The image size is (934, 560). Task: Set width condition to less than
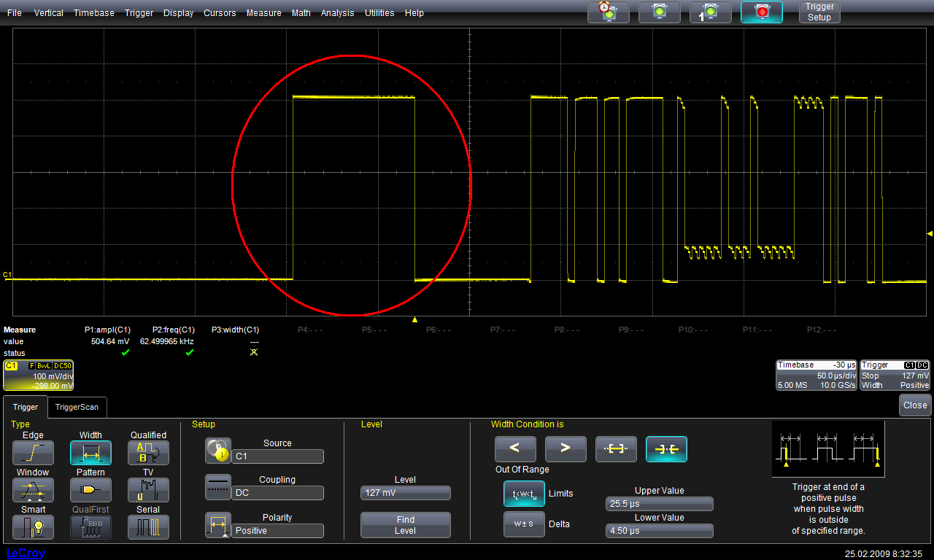(x=515, y=449)
